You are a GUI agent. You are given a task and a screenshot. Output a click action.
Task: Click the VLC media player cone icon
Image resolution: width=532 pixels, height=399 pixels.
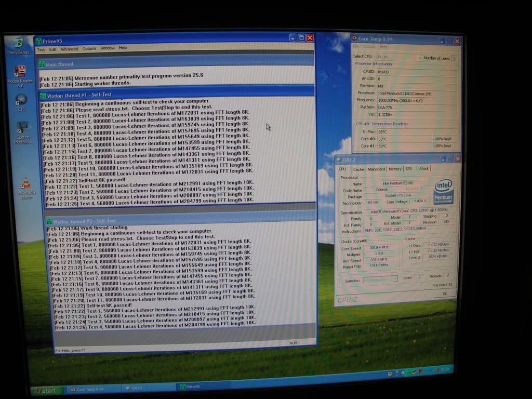[x=25, y=183]
